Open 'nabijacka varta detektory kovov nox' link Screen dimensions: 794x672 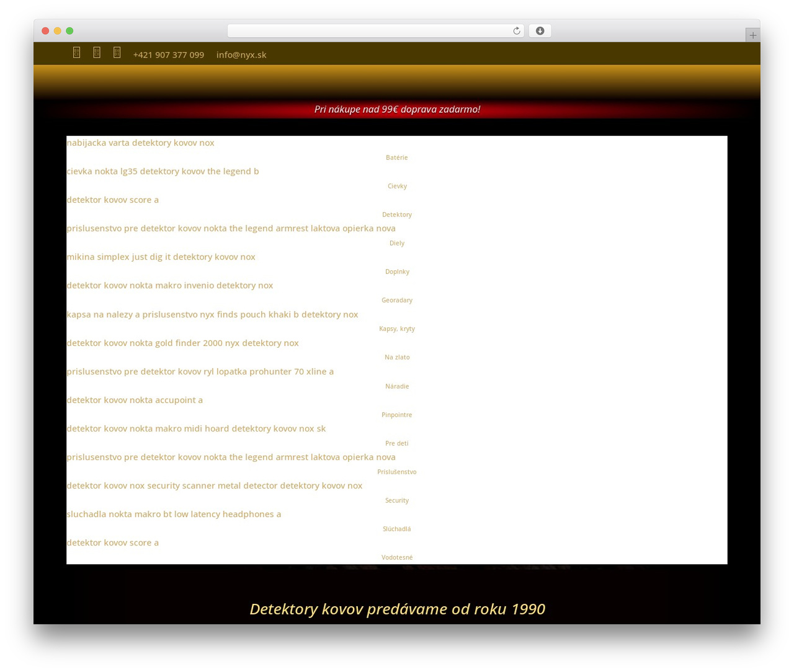140,143
